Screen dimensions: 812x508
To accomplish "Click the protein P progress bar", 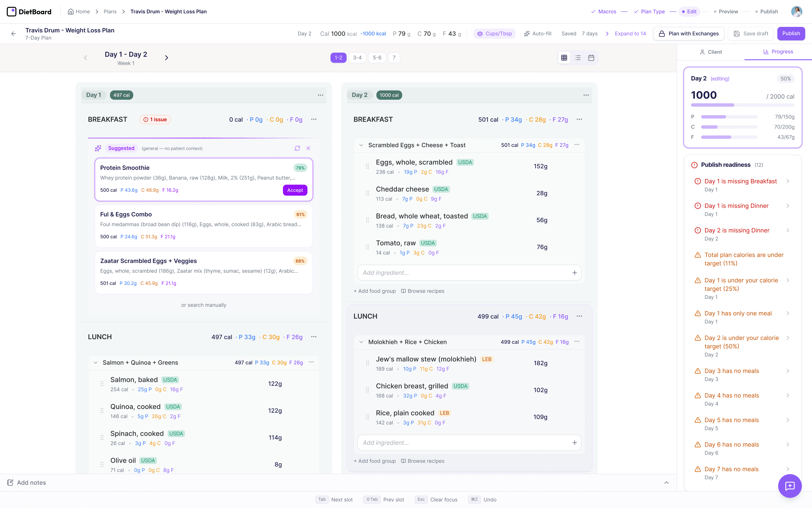I will point(729,117).
